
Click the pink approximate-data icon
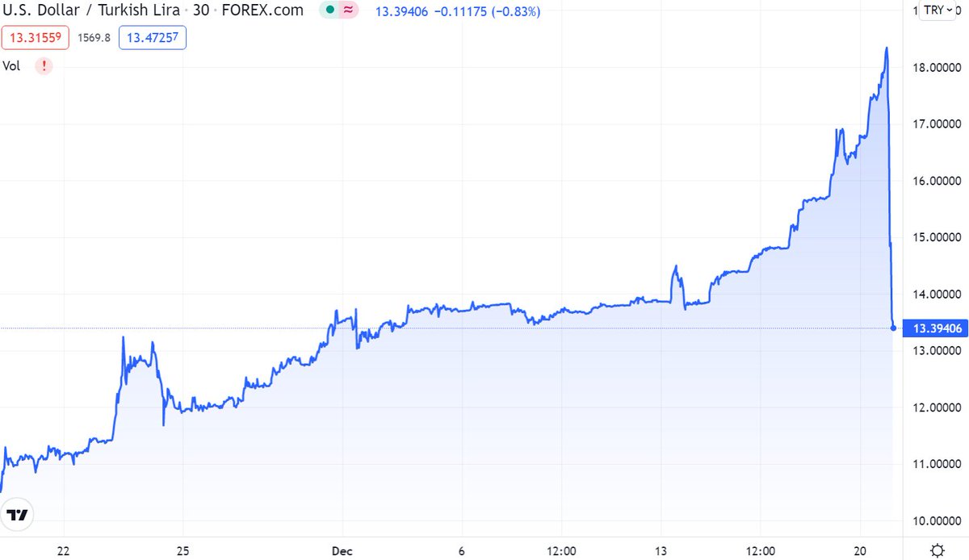point(348,10)
